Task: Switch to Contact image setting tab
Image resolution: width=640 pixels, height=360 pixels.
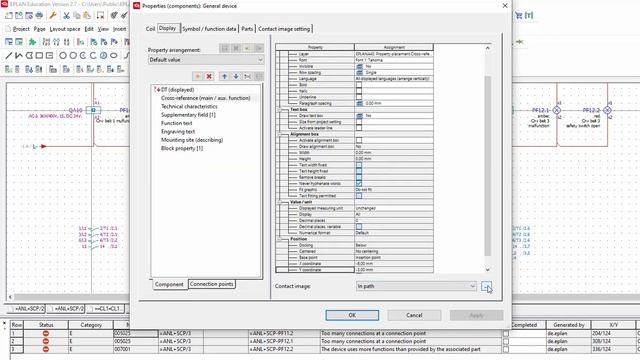Action: click(284, 29)
